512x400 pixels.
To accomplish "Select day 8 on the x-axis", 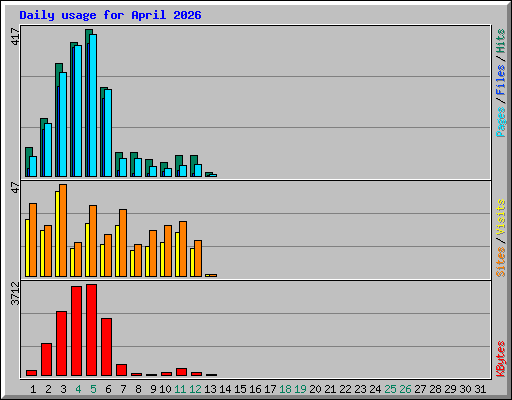I will click(x=138, y=389).
